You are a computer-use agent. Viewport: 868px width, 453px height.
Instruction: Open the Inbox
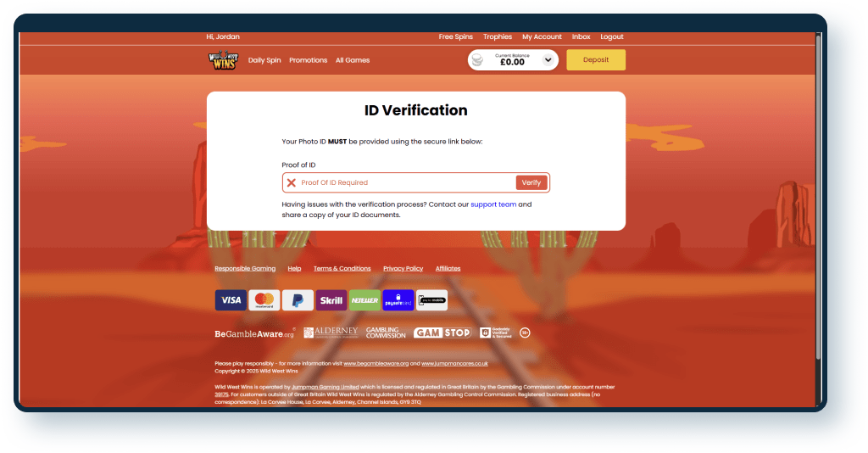click(x=581, y=36)
